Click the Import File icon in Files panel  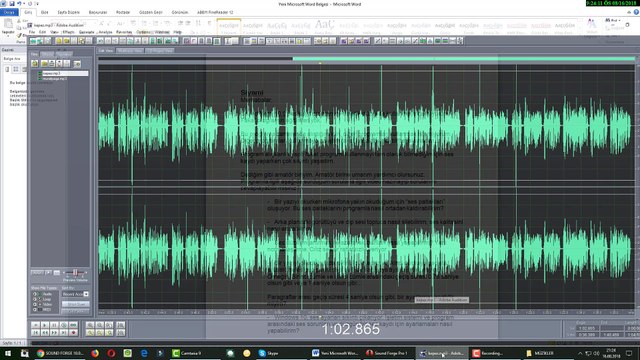coord(35,63)
